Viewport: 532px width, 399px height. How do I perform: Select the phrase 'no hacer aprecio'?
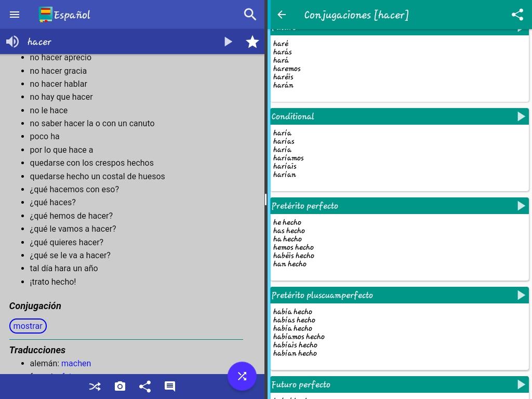(x=60, y=57)
